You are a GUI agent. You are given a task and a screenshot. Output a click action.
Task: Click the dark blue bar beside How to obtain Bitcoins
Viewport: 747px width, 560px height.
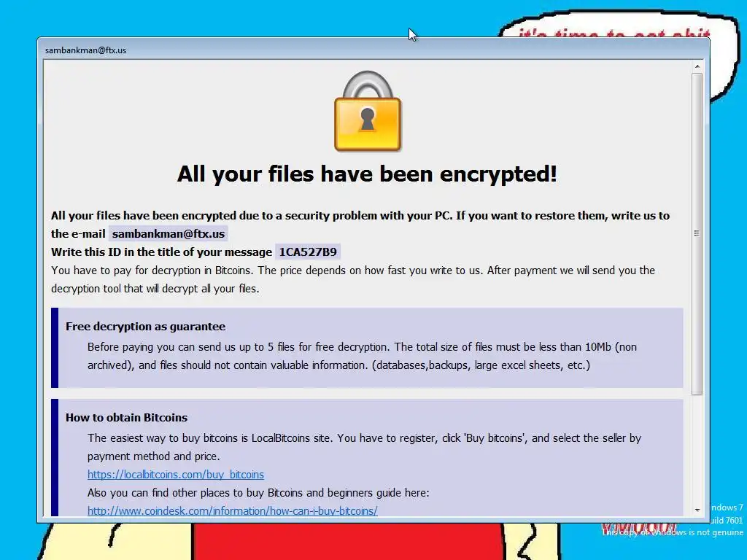pyautogui.click(x=55, y=458)
